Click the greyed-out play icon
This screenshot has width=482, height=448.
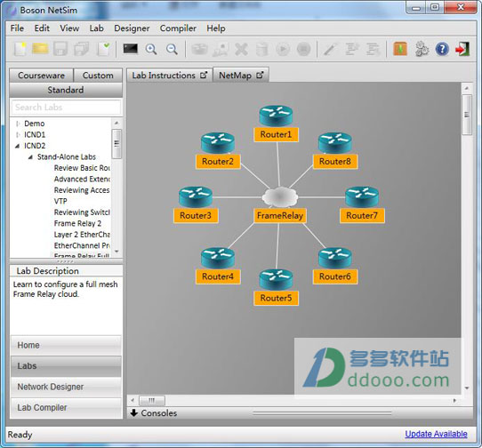tap(283, 49)
